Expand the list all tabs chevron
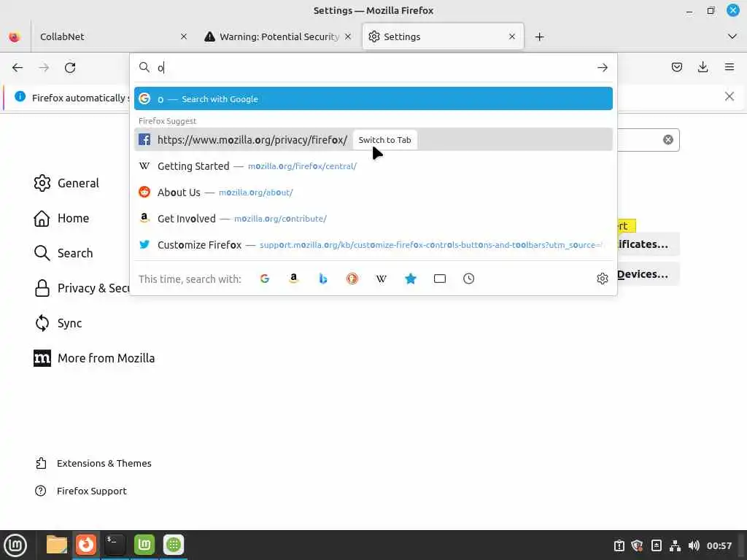 click(732, 36)
